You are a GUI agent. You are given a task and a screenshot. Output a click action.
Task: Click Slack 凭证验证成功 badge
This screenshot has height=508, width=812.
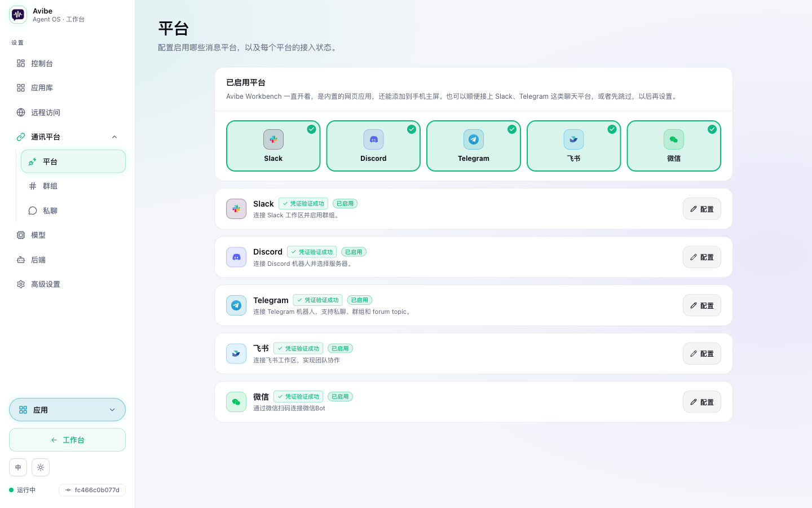click(x=303, y=204)
